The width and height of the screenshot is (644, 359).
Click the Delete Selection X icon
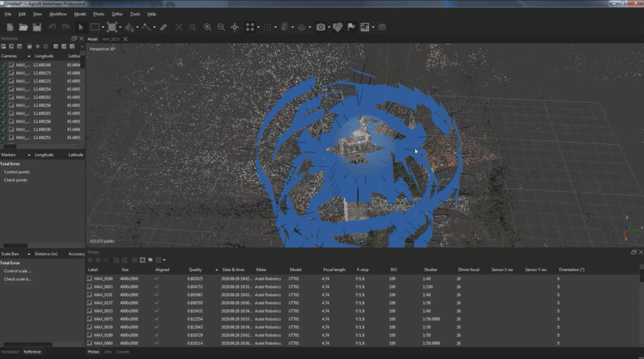coord(179,27)
